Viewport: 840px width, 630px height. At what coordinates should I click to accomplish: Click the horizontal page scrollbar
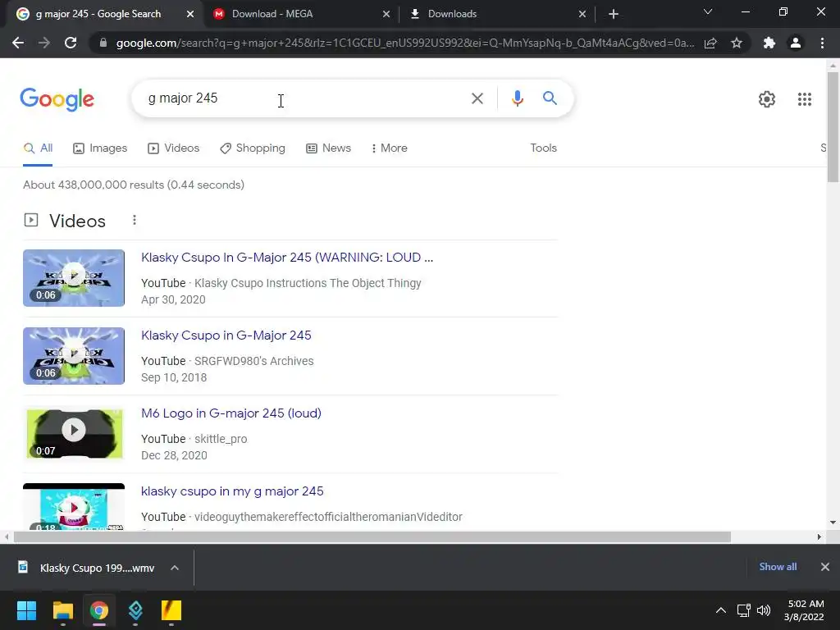coord(372,536)
